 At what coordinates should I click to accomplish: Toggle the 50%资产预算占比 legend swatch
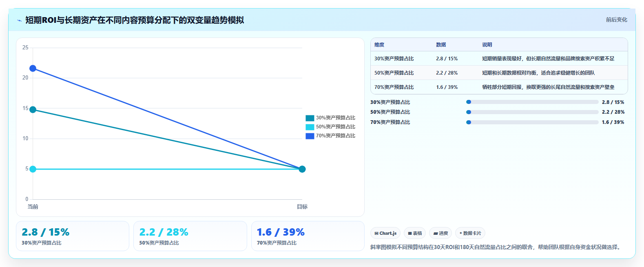pos(310,127)
